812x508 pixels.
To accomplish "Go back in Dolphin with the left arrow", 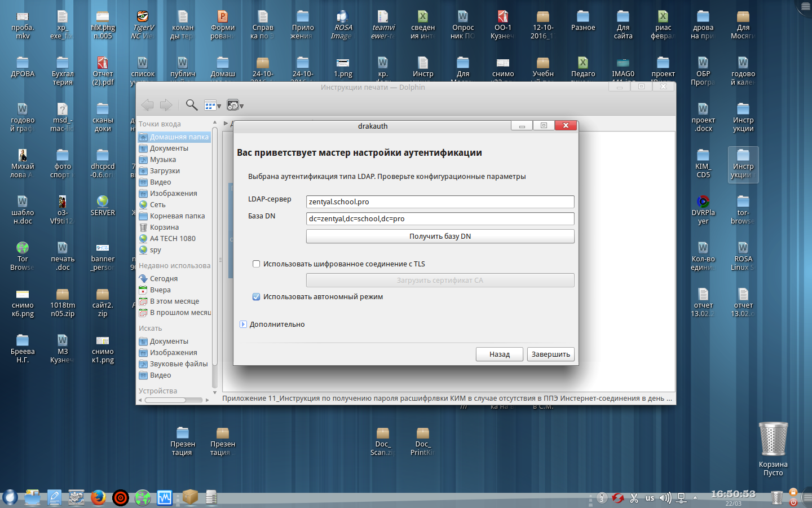I will (x=147, y=105).
